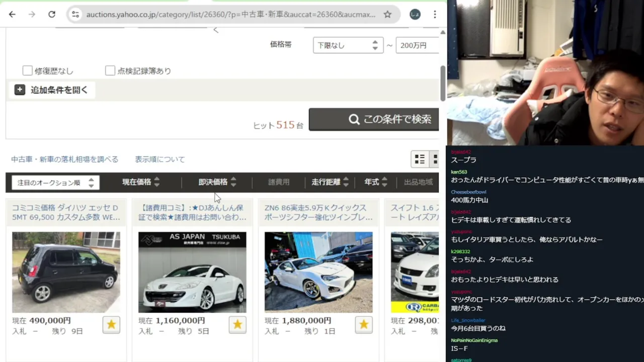Click the 現在 490,000円 price text
The width and height of the screenshot is (644, 362).
click(x=42, y=320)
